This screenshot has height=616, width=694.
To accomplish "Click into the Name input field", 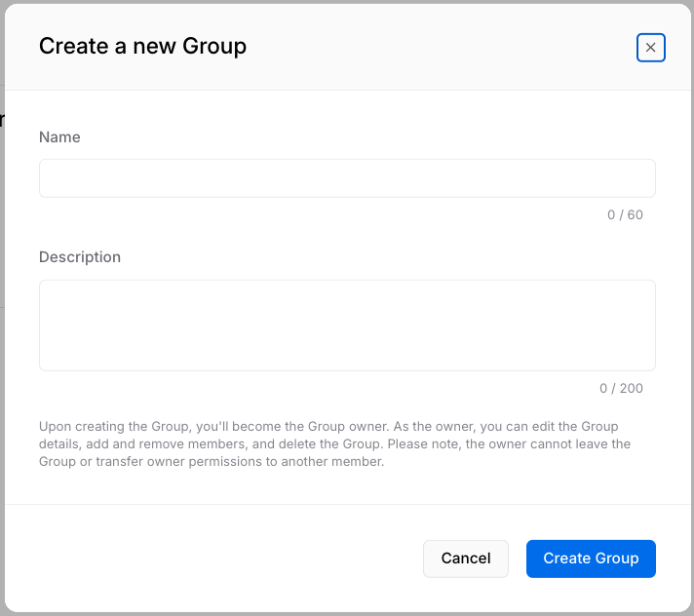I will 347,178.
